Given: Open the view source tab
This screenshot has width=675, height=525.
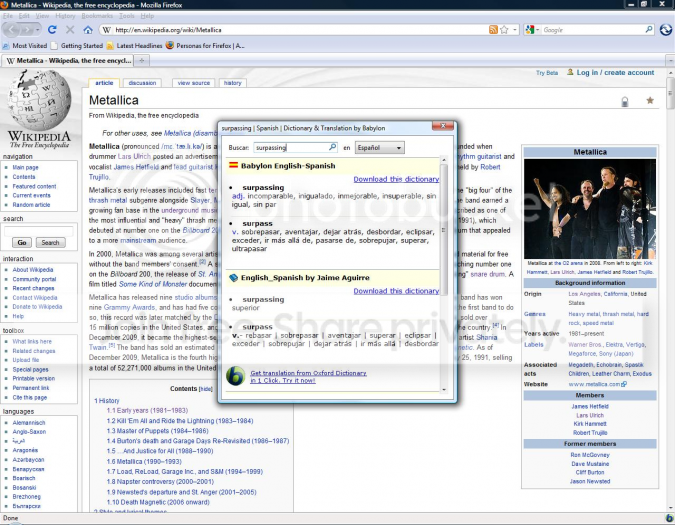Looking at the screenshot, I should pos(193,83).
